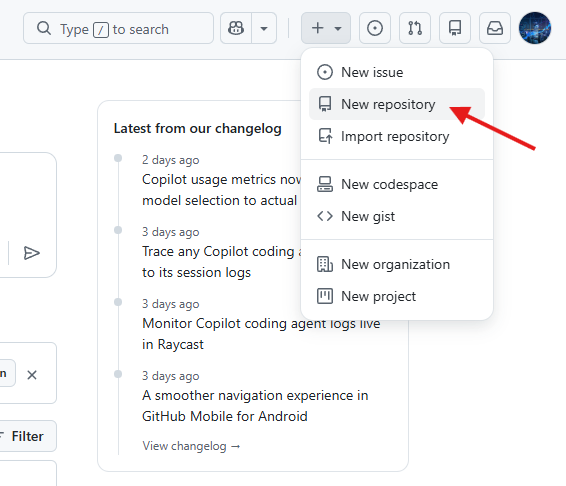Open the Issues icon in header
This screenshot has height=486, width=566.
click(375, 28)
